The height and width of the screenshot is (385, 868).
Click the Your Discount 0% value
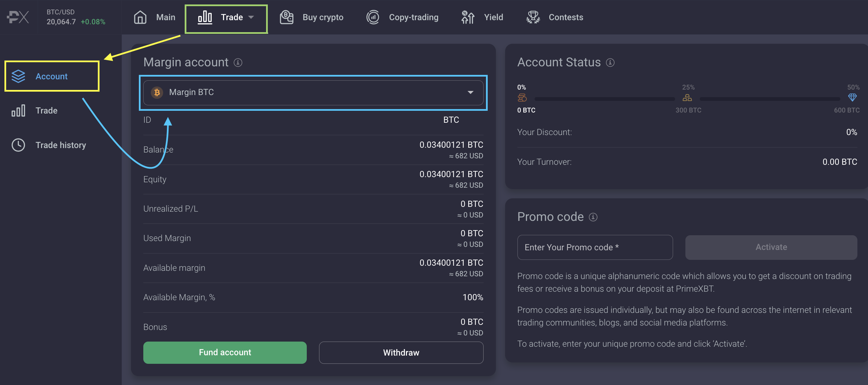click(852, 132)
